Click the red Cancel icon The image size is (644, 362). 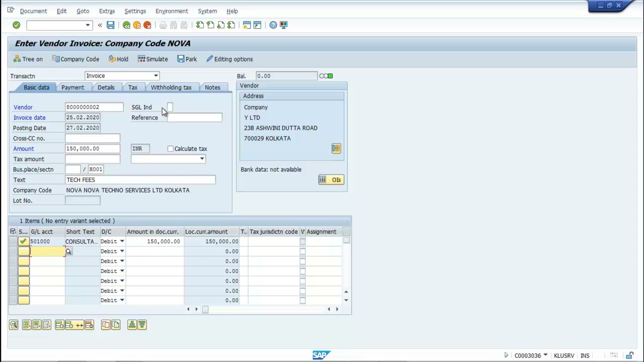147,25
